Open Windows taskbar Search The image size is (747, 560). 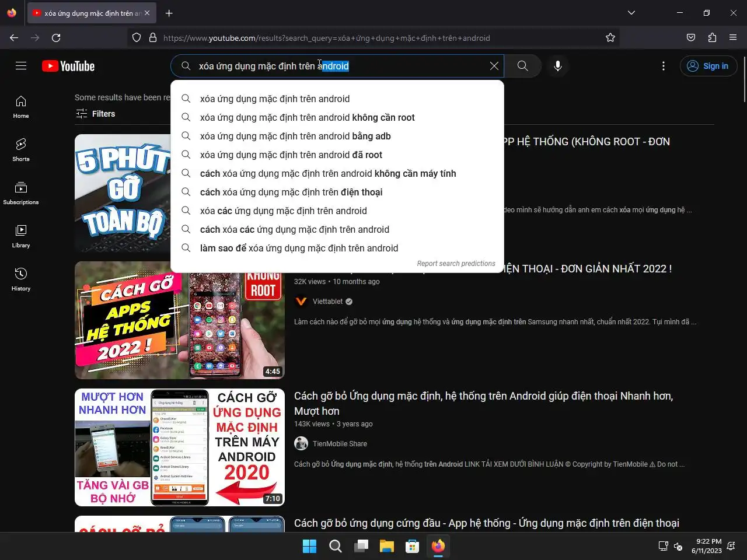click(335, 546)
